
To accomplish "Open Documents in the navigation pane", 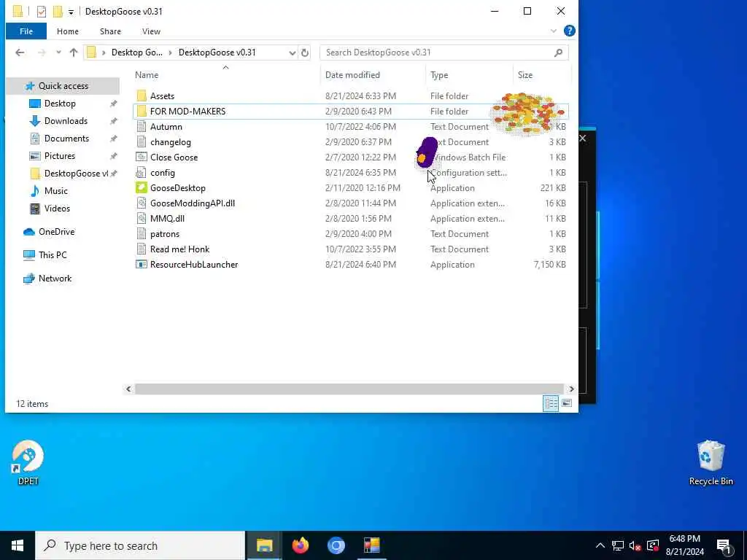I will coord(66,139).
